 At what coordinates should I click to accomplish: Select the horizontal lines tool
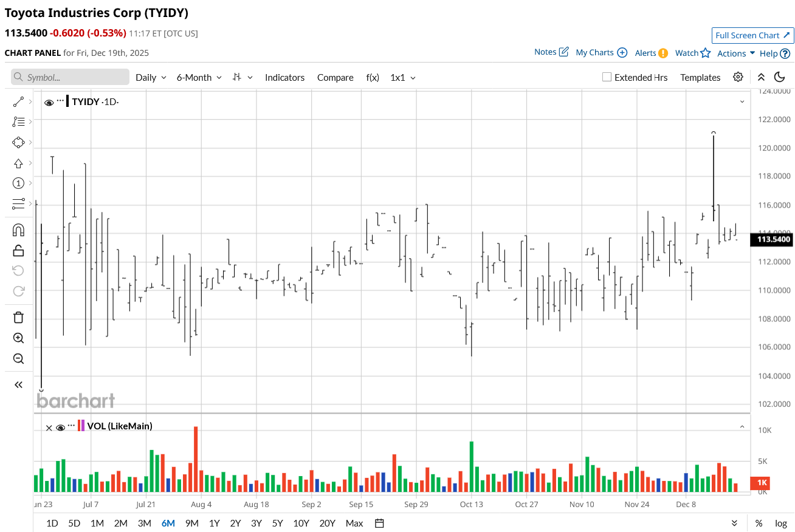(18, 203)
